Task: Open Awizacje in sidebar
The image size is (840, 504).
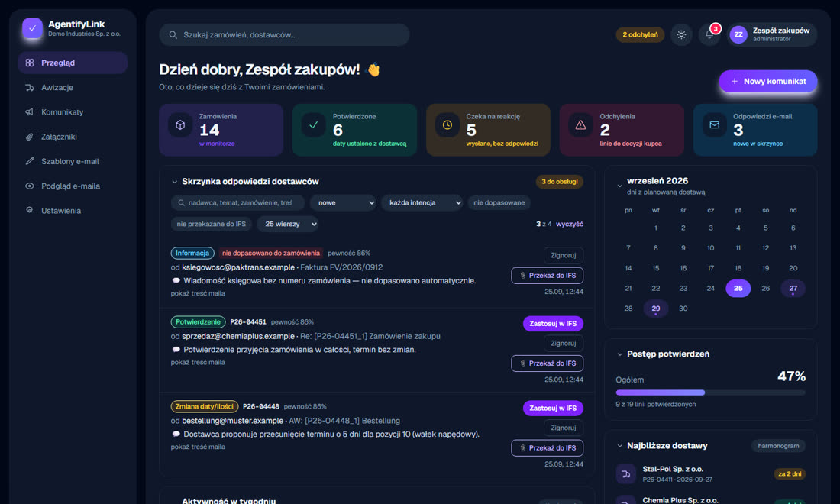Action: 73,87
